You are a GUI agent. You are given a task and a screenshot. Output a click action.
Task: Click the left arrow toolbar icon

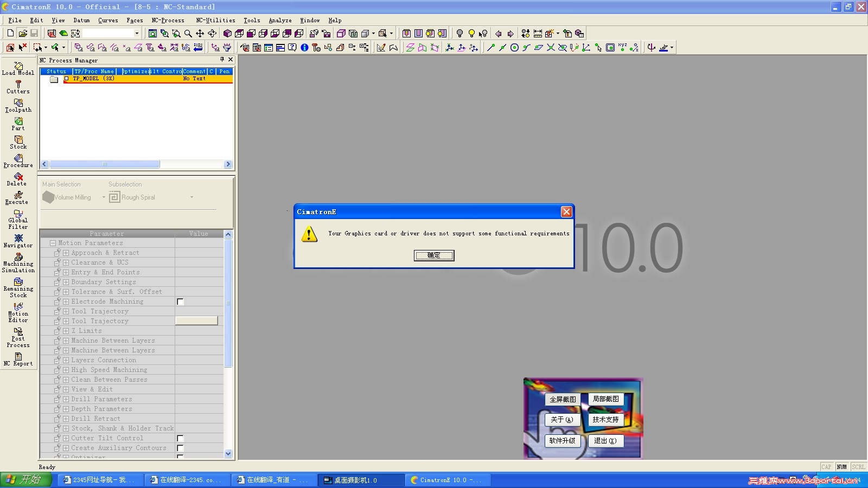tap(498, 33)
